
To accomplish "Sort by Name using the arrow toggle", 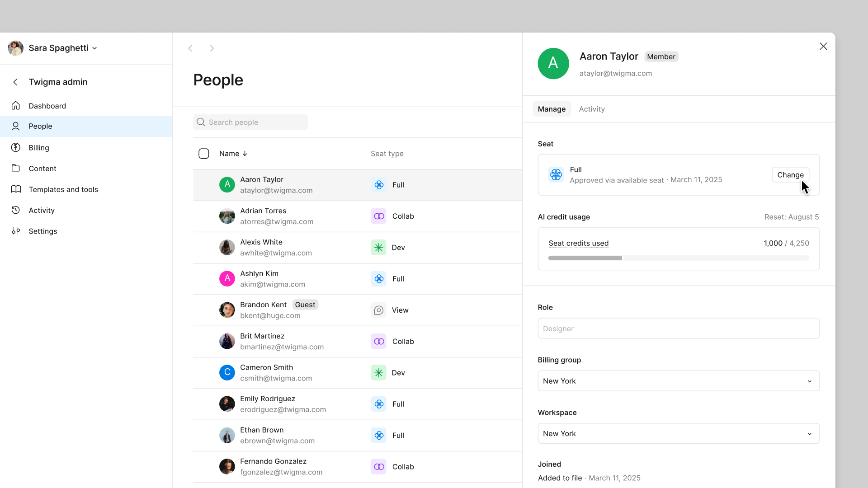I will coord(245,154).
